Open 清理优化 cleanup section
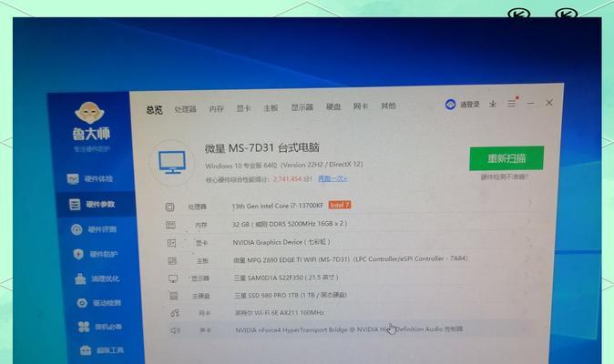This screenshot has width=614, height=364. 97,278
